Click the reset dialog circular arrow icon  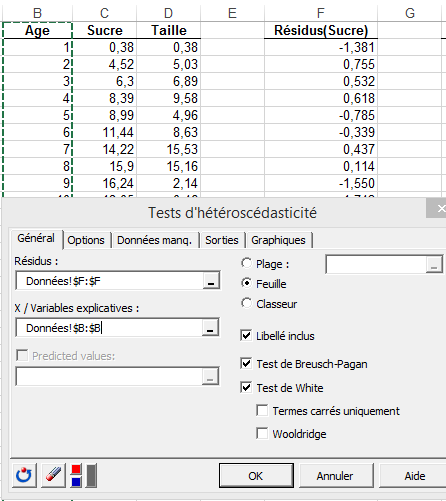pyautogui.click(x=24, y=475)
